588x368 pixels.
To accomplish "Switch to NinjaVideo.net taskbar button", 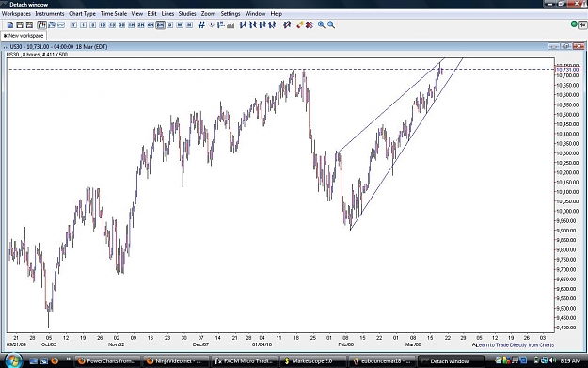I will pyautogui.click(x=175, y=361).
